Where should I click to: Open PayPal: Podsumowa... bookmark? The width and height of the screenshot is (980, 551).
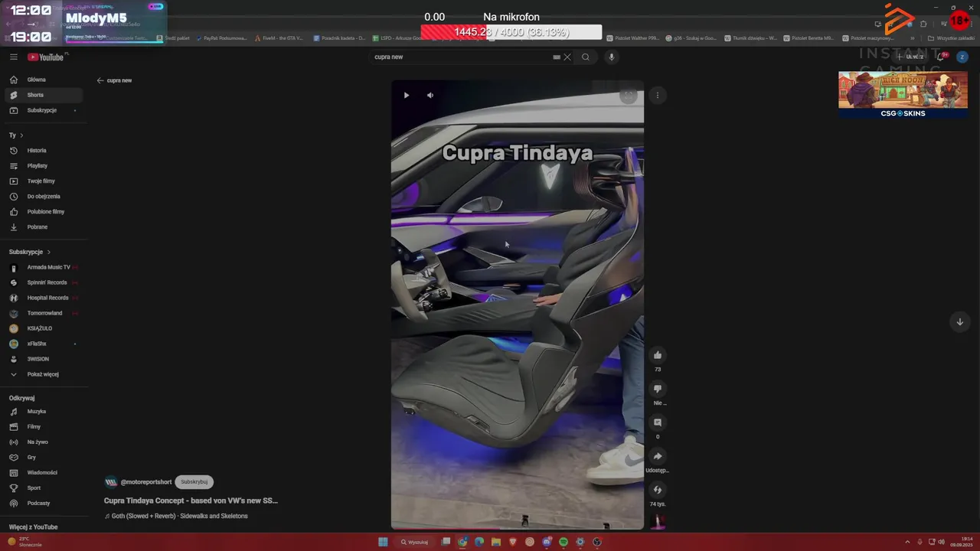(x=221, y=37)
